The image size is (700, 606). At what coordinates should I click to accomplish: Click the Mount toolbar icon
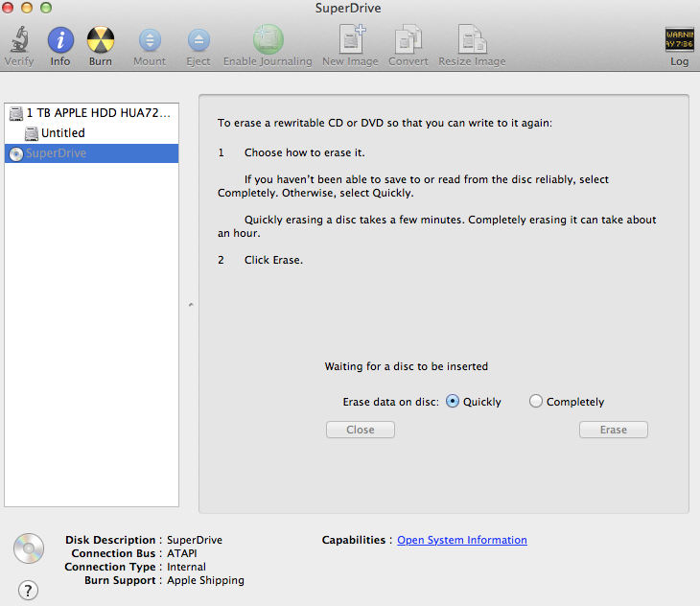[x=150, y=40]
